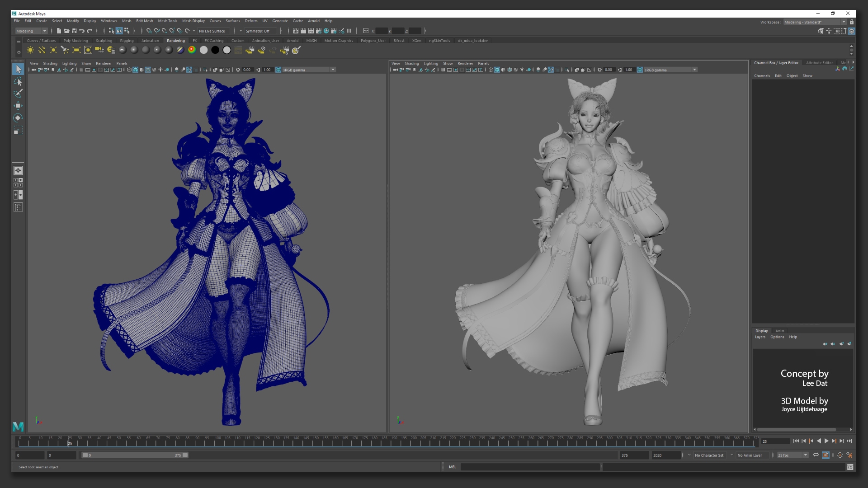This screenshot has width=868, height=488.
Task: Go to start of playback range
Action: [796, 441]
